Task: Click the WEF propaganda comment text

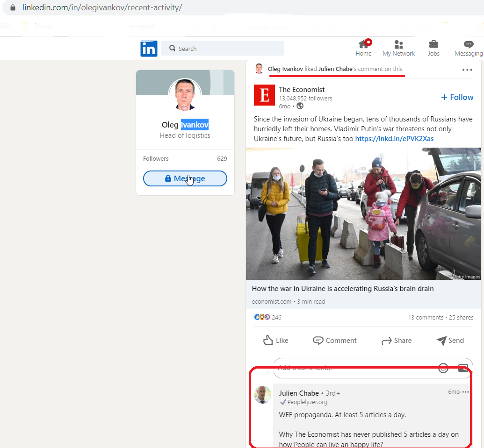Action: point(342,415)
